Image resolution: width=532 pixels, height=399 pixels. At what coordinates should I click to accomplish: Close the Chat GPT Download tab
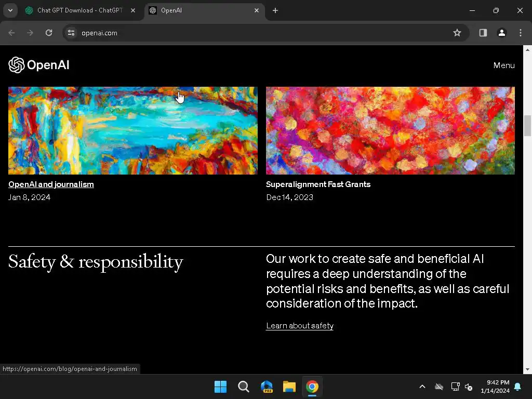tap(133, 10)
